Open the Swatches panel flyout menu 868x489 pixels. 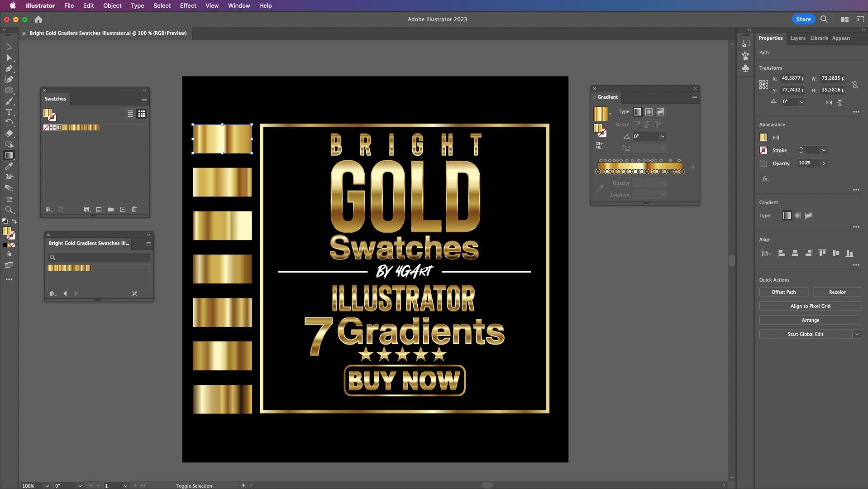pos(144,99)
